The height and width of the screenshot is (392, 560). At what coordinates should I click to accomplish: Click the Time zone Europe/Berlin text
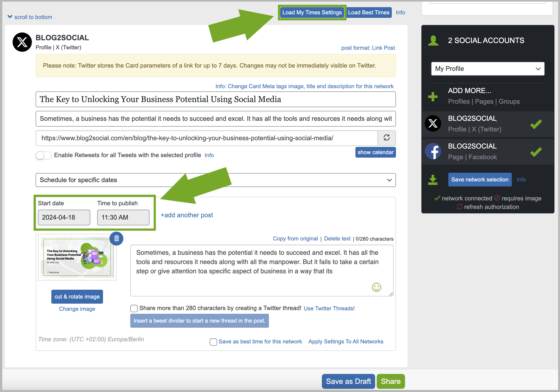(x=91, y=339)
